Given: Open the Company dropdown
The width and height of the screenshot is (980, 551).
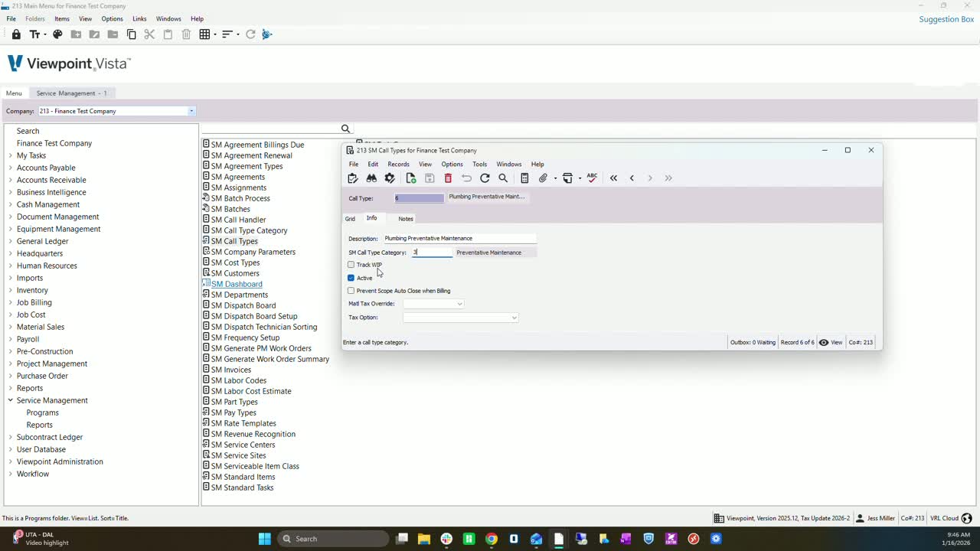Looking at the screenshot, I should coord(191,111).
